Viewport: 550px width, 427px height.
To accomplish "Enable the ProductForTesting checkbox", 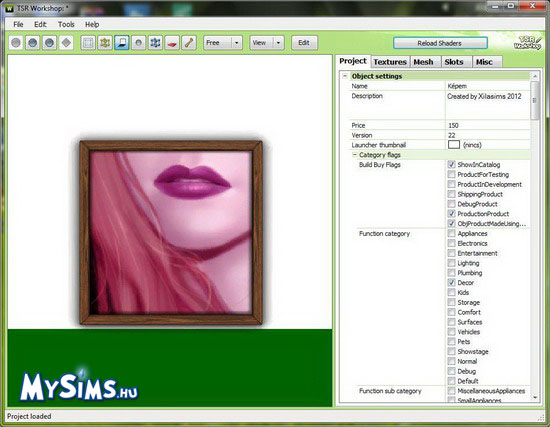I will (x=452, y=174).
